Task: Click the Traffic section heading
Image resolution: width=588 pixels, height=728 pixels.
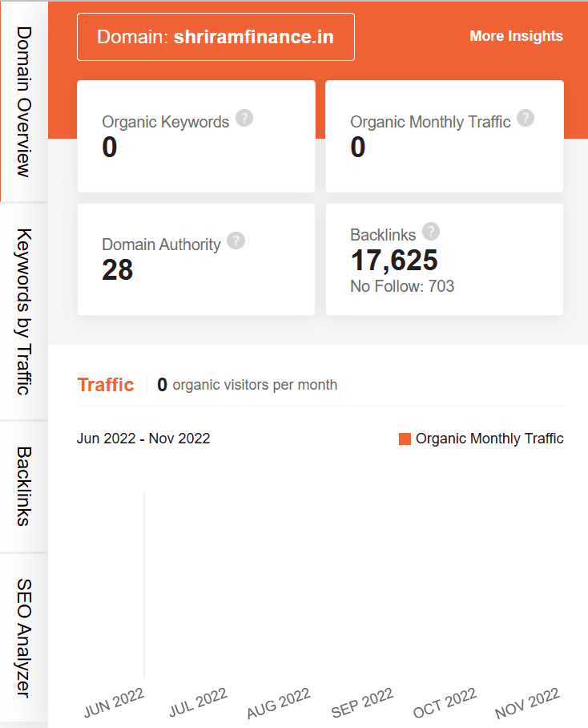Action: [105, 385]
